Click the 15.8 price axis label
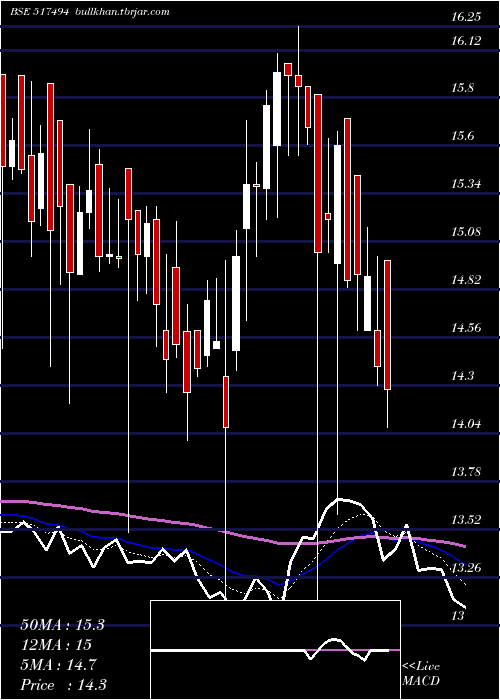 pyautogui.click(x=462, y=88)
